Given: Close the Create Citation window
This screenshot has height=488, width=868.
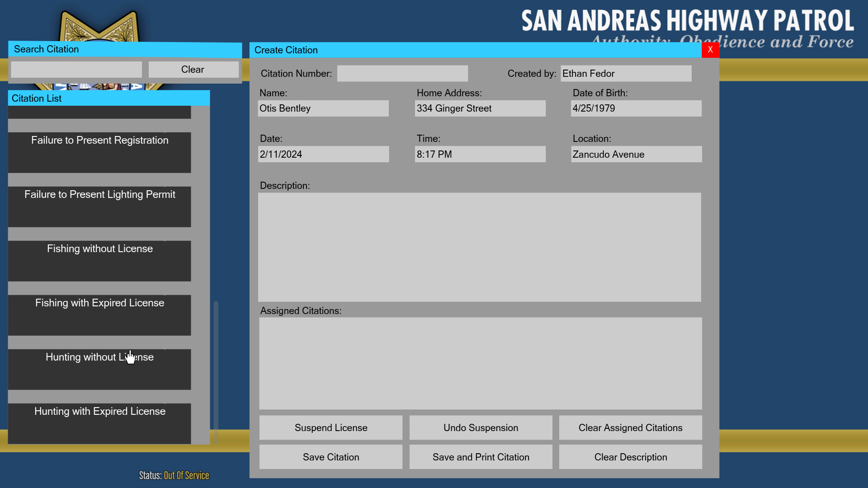Looking at the screenshot, I should click(x=710, y=50).
